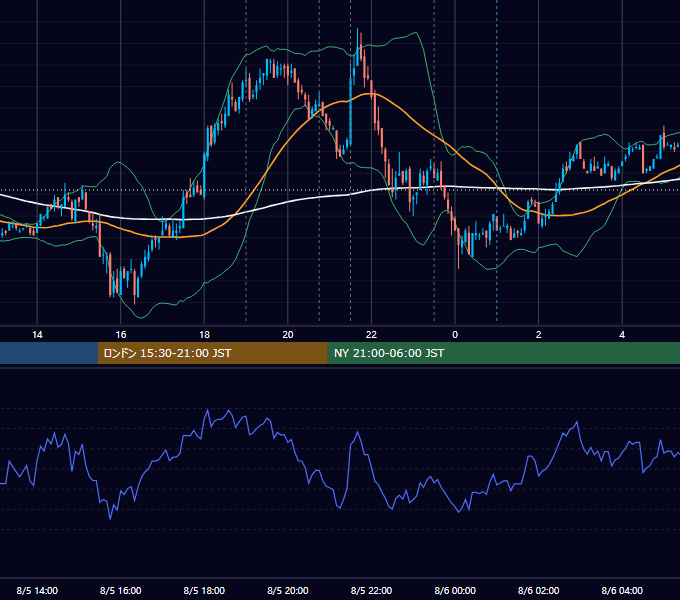
Task: Click hour label 22 on chart axis
Action: click(x=371, y=335)
